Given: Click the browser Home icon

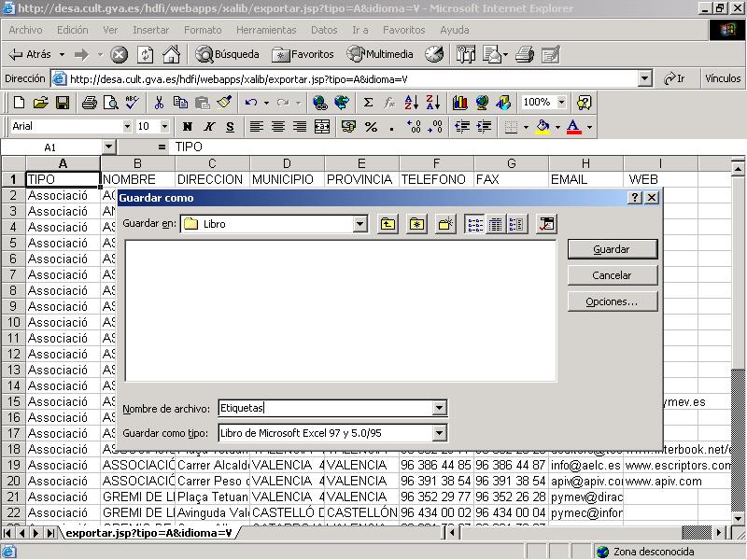Looking at the screenshot, I should point(171,54).
